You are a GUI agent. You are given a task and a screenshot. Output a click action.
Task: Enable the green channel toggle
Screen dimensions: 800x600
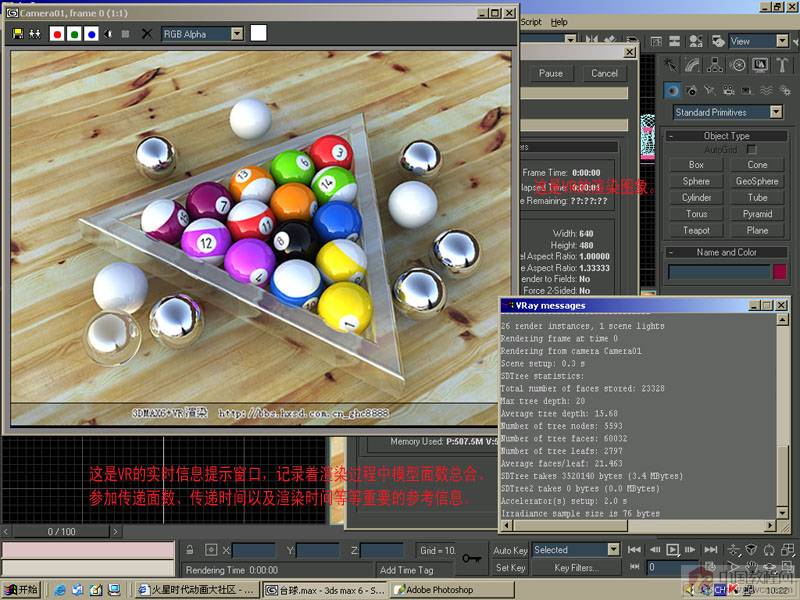tap(74, 34)
